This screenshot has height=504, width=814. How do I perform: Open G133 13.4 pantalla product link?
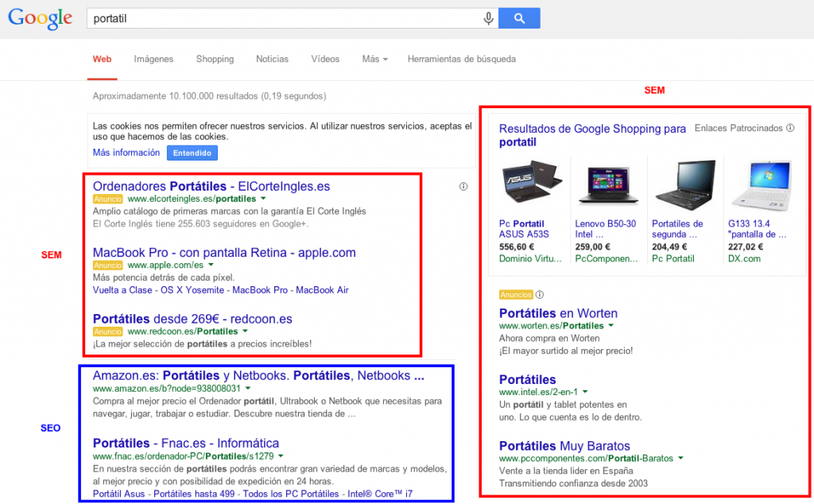(x=757, y=229)
